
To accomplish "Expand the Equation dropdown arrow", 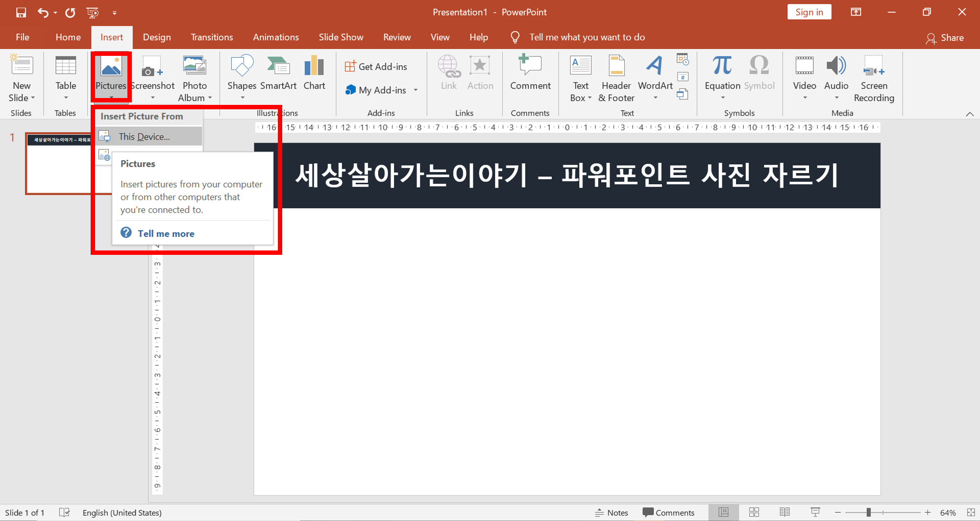I will (723, 98).
